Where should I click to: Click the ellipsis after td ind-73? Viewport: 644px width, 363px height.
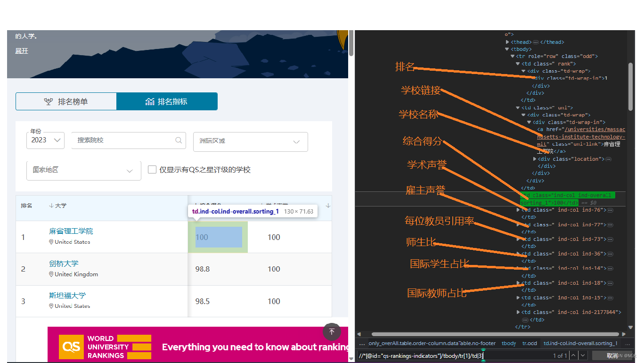click(611, 239)
